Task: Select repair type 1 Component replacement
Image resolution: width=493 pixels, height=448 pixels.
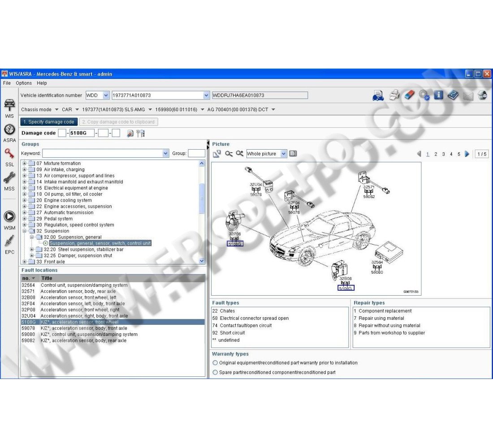Action: [383, 310]
